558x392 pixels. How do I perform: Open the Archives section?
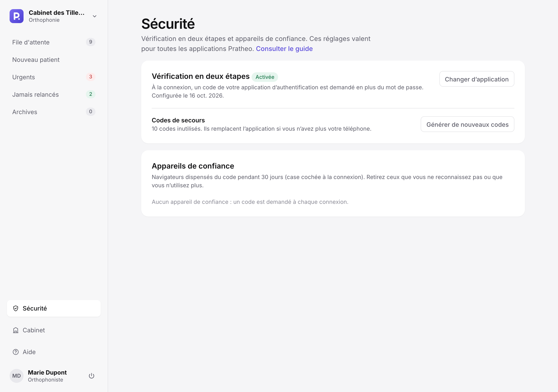point(54,112)
